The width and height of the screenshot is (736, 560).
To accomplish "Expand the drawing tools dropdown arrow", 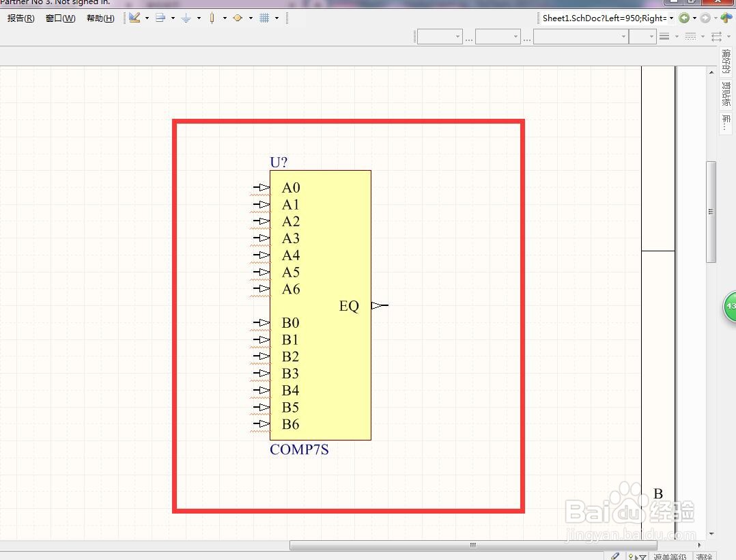I will [147, 18].
